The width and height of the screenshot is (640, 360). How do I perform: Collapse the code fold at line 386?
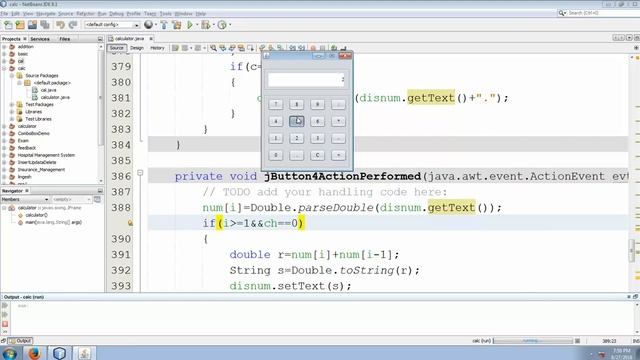[140, 173]
